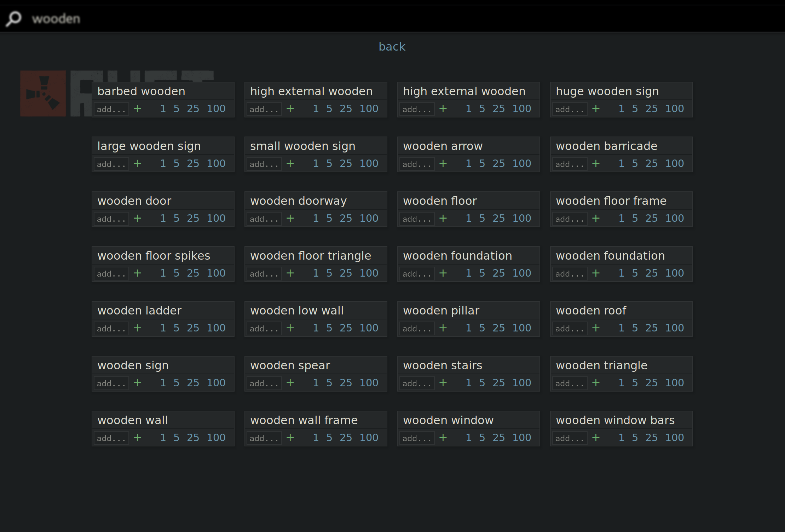The width and height of the screenshot is (785, 532).
Task: Click the back link
Action: pos(392,47)
